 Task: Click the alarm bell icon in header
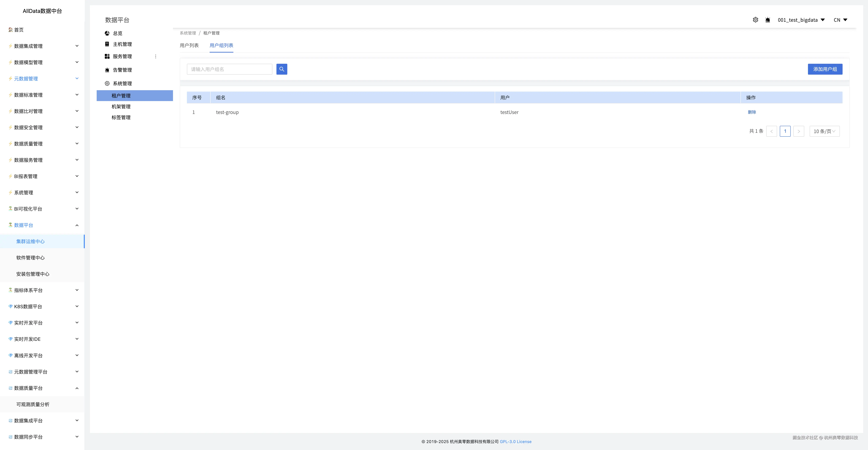[768, 20]
